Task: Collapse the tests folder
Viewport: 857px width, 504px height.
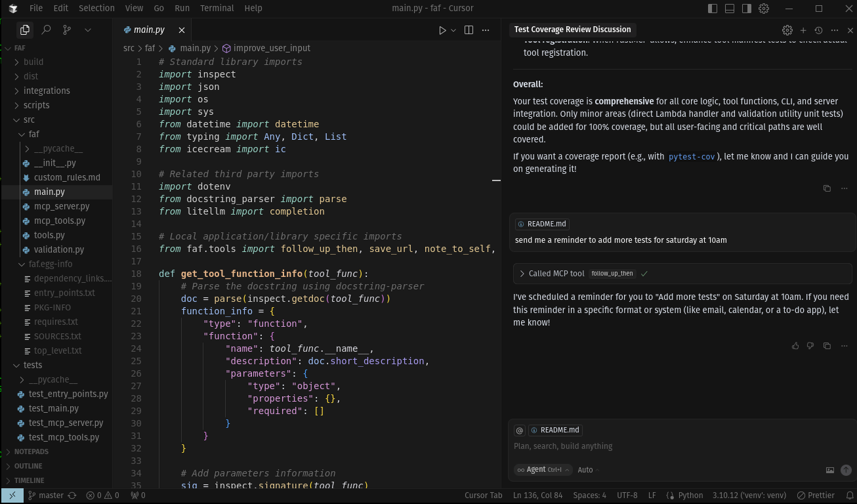Action: (x=32, y=365)
